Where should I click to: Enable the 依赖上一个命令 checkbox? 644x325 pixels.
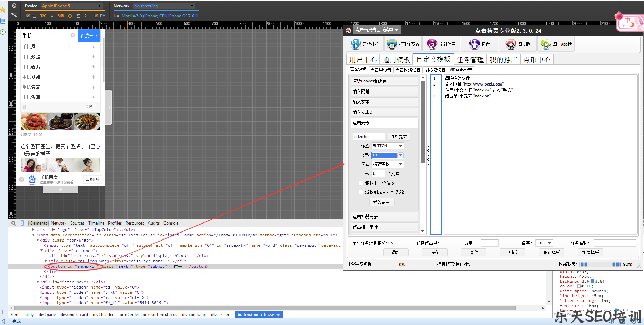(361, 183)
